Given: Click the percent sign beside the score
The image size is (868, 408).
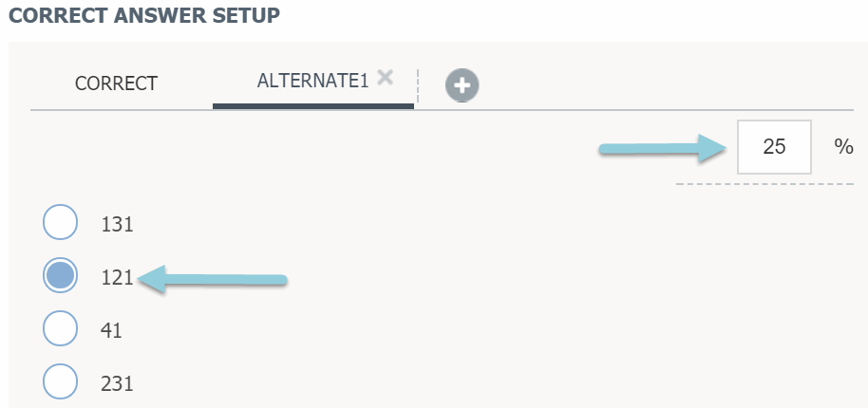Looking at the screenshot, I should (843, 147).
